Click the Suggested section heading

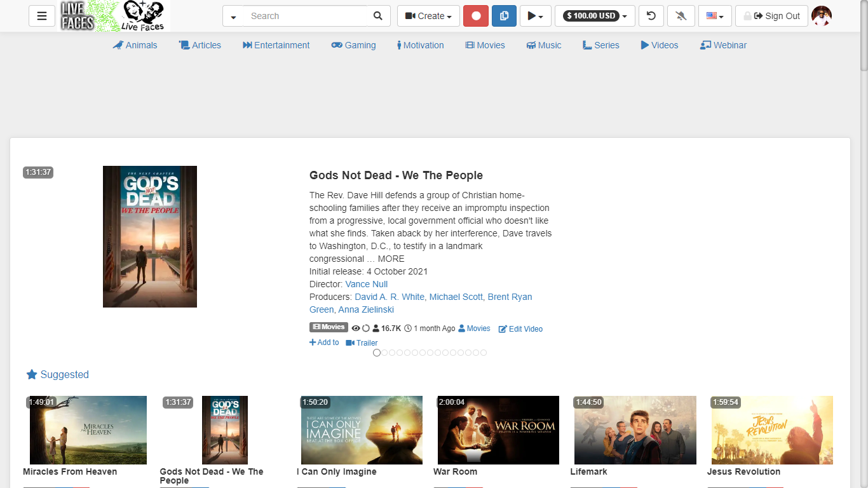(x=58, y=374)
